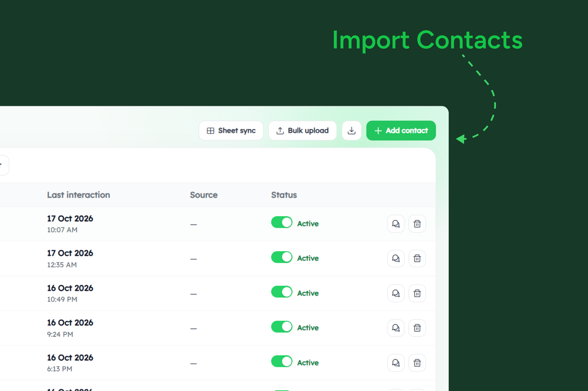This screenshot has width=588, height=391.
Task: Click the 10:49 PM time text
Action: point(62,299)
